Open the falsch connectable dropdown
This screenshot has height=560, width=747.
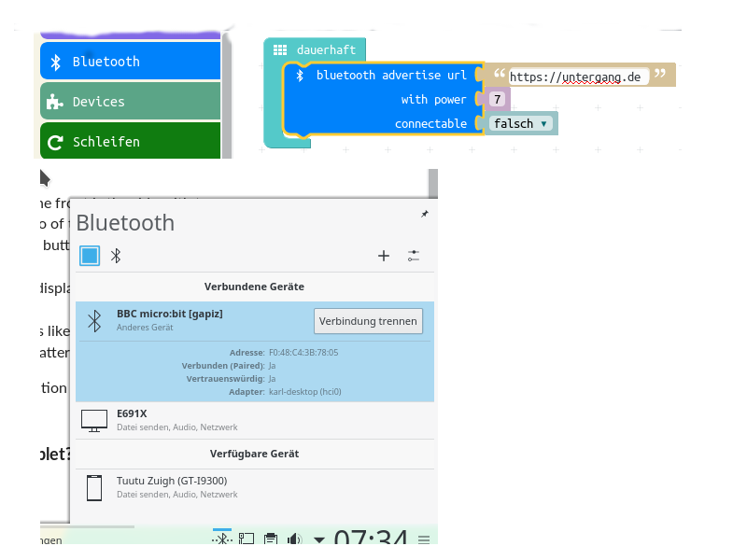(521, 124)
